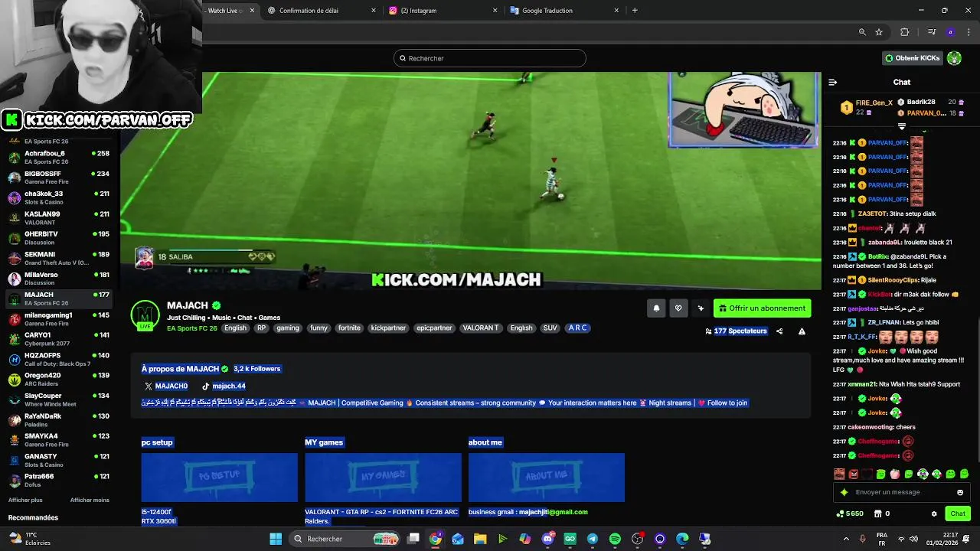This screenshot has height=551, width=980.
Task: Click Offrir un abonnement button
Action: point(763,308)
